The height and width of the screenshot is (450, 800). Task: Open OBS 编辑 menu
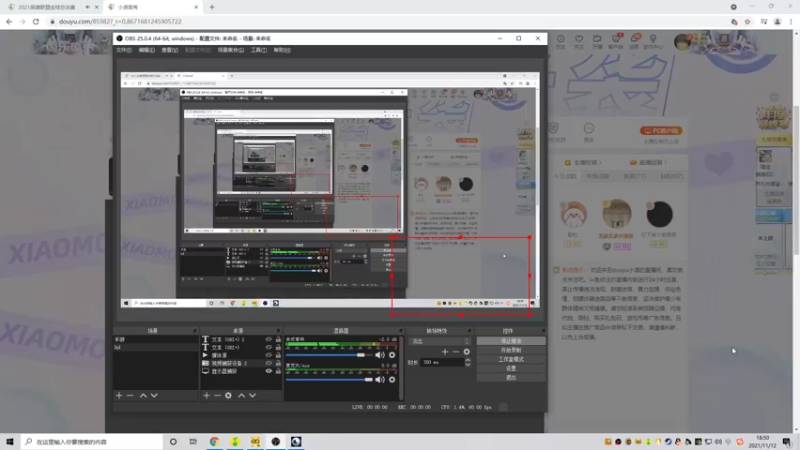click(x=146, y=50)
